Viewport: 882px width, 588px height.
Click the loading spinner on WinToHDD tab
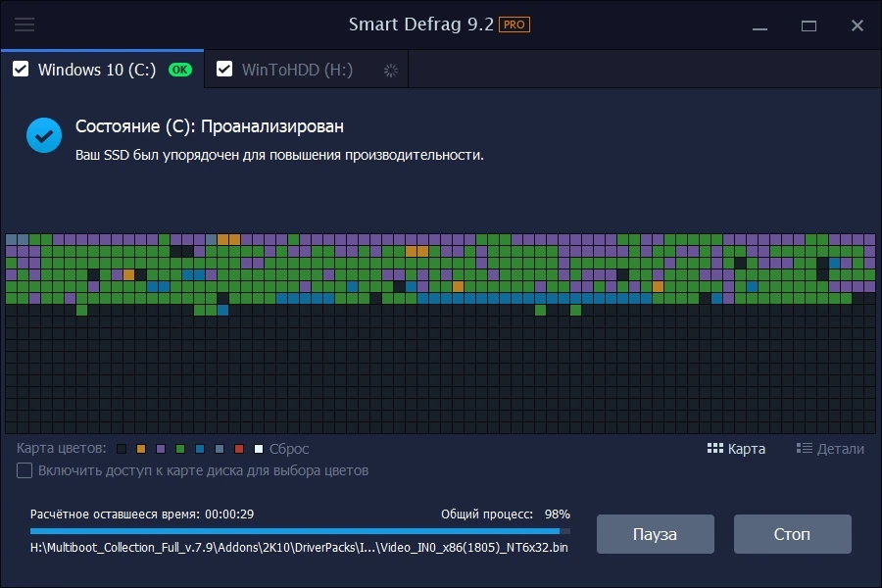pos(390,71)
